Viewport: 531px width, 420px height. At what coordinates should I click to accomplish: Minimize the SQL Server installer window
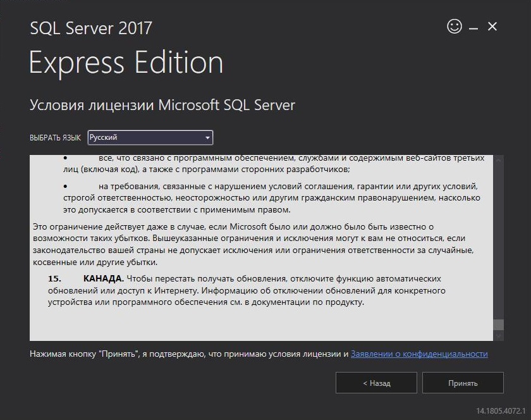473,28
